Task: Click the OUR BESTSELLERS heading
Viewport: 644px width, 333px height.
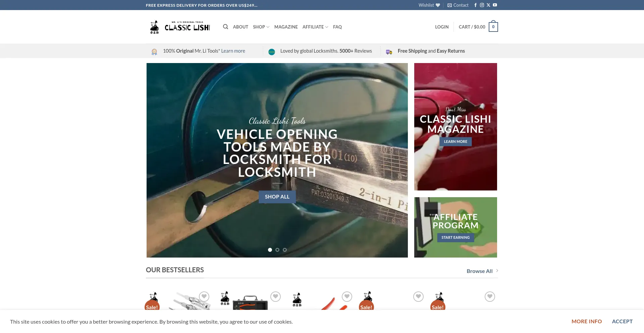Action: (175, 270)
